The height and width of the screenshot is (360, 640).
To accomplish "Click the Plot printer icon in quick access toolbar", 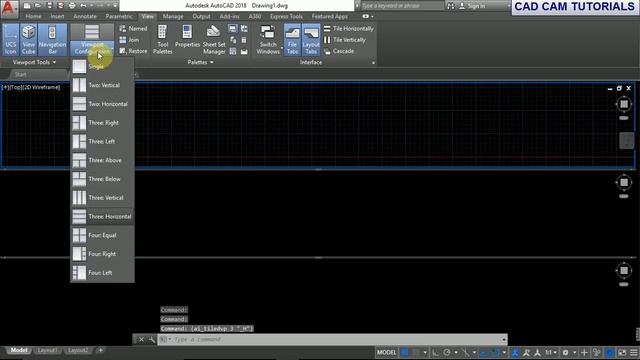I will [72, 6].
